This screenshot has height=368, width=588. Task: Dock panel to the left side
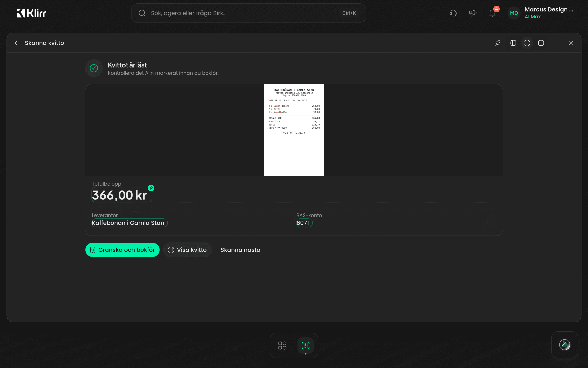(513, 43)
